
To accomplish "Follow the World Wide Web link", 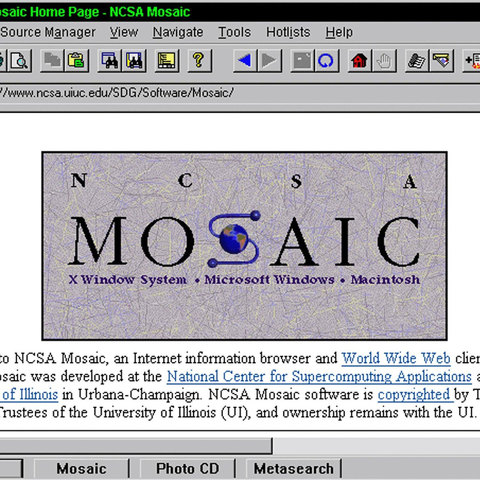I will 396,358.
